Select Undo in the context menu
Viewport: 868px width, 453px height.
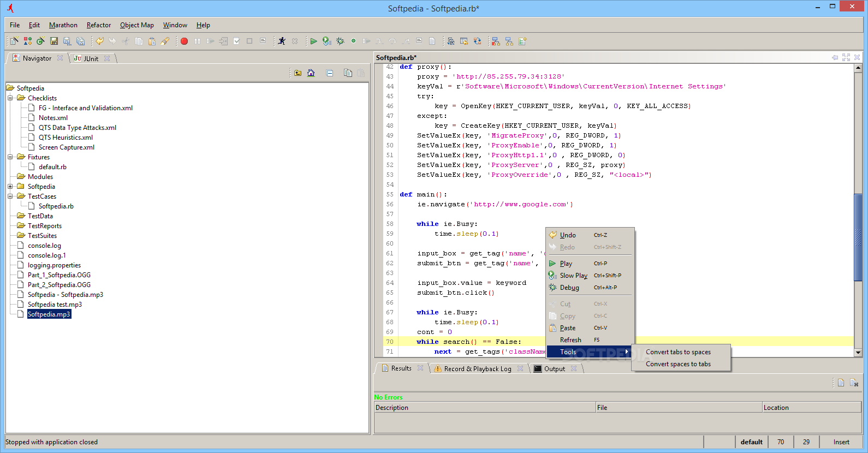590,235
